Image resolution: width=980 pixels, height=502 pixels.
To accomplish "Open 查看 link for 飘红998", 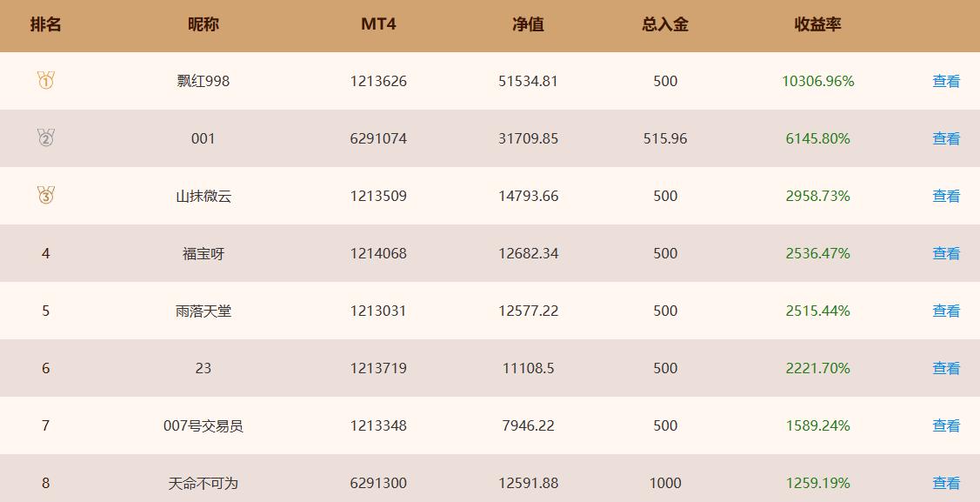I will pos(945,81).
